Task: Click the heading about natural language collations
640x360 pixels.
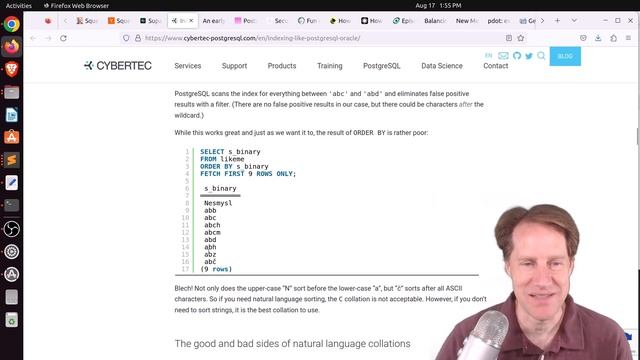Action: [x=292, y=344]
